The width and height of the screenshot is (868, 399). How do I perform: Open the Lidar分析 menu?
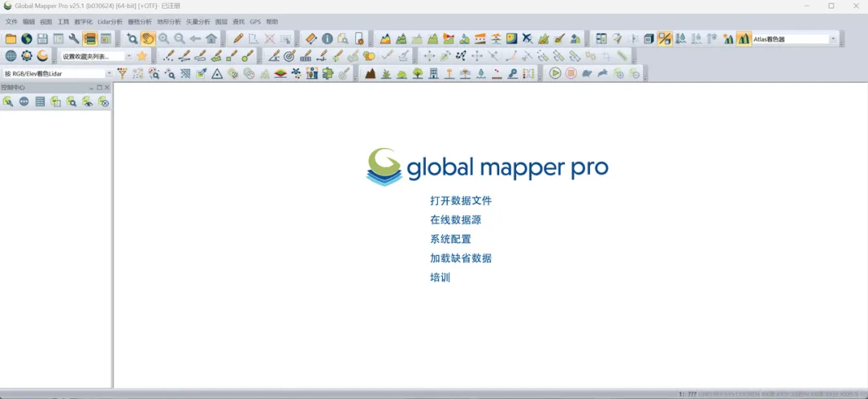click(x=110, y=22)
